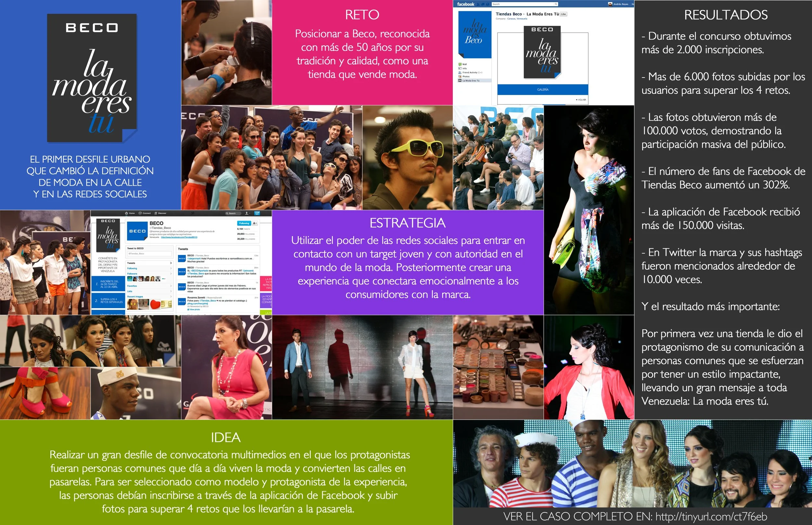Open the user actions dropdown beside Following

click(255, 223)
